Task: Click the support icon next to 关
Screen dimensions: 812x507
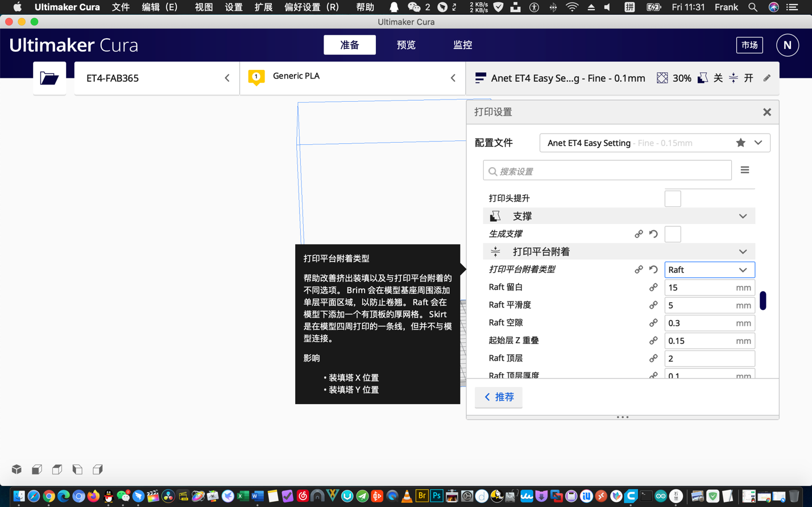Action: (x=702, y=78)
